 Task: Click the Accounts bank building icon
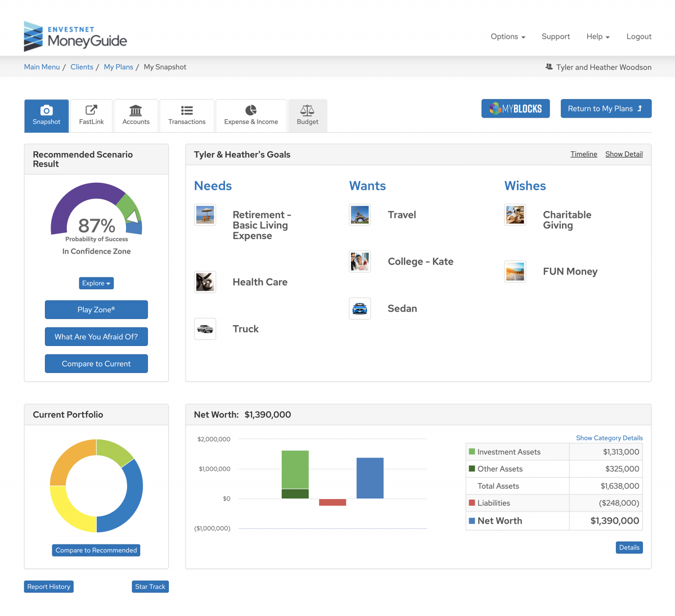pos(136,110)
